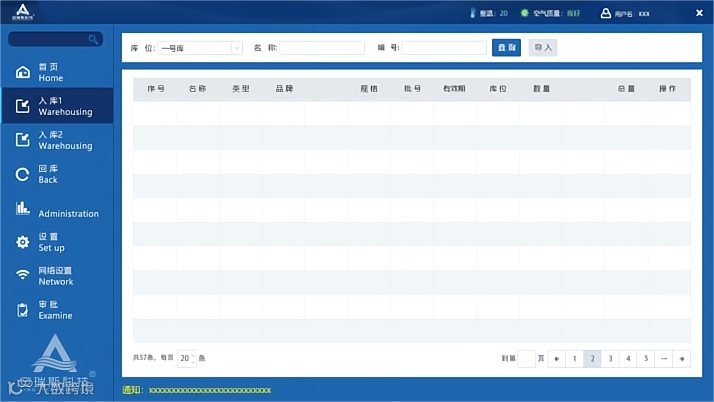Viewport: 714px width, 402px height.
Task: Click the 入库1 Warehousing edit icon
Action: [x=22, y=106]
